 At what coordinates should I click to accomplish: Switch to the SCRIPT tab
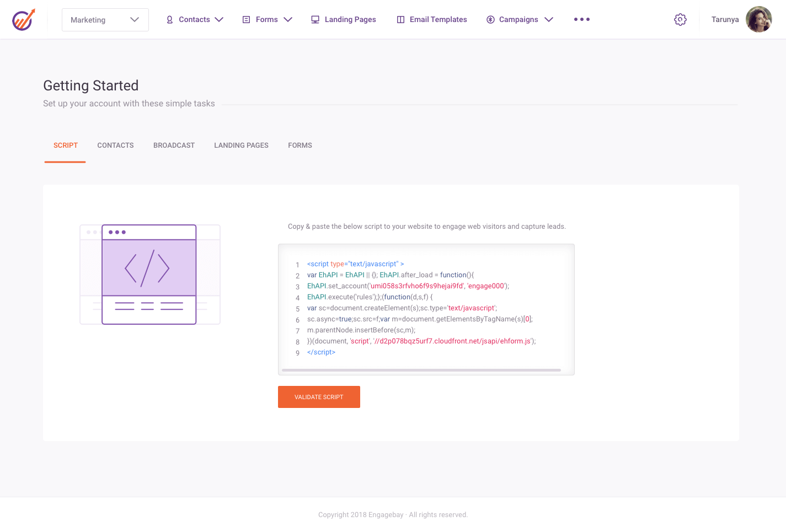tap(66, 146)
